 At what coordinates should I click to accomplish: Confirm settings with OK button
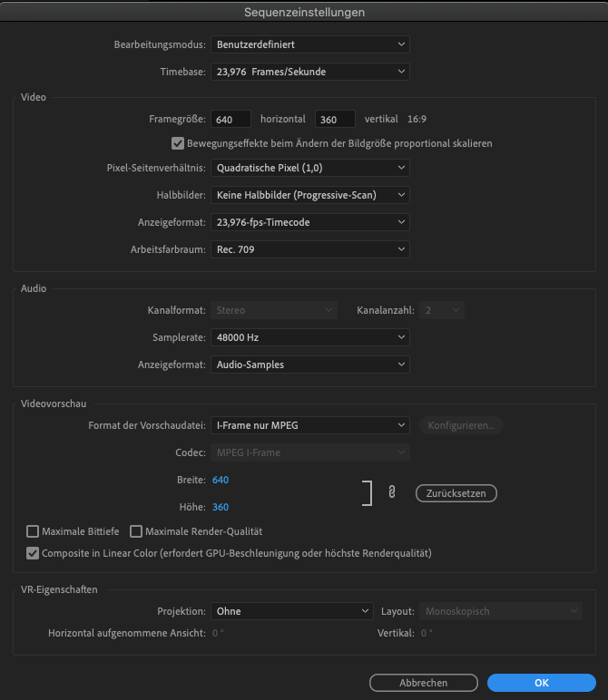pos(541,683)
